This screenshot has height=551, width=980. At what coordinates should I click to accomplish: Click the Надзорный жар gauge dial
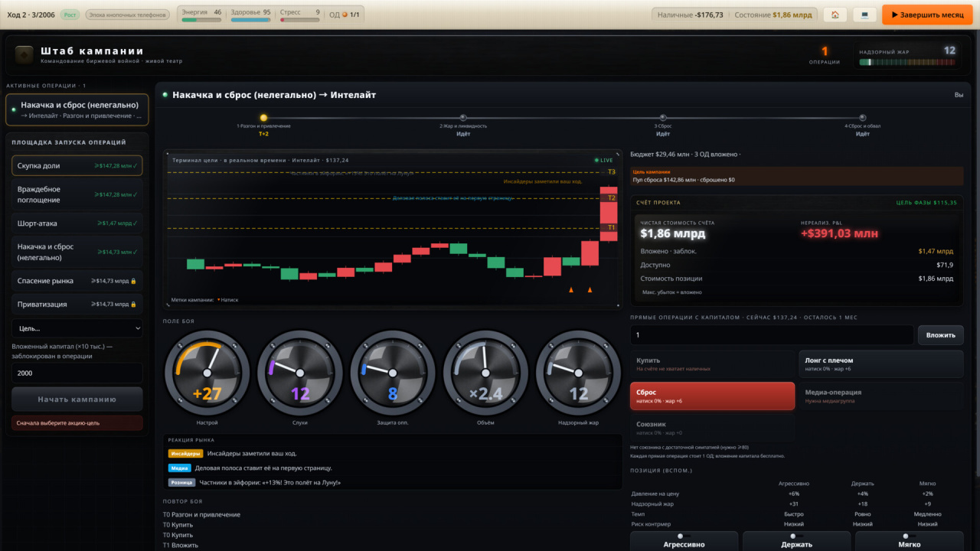pos(579,373)
